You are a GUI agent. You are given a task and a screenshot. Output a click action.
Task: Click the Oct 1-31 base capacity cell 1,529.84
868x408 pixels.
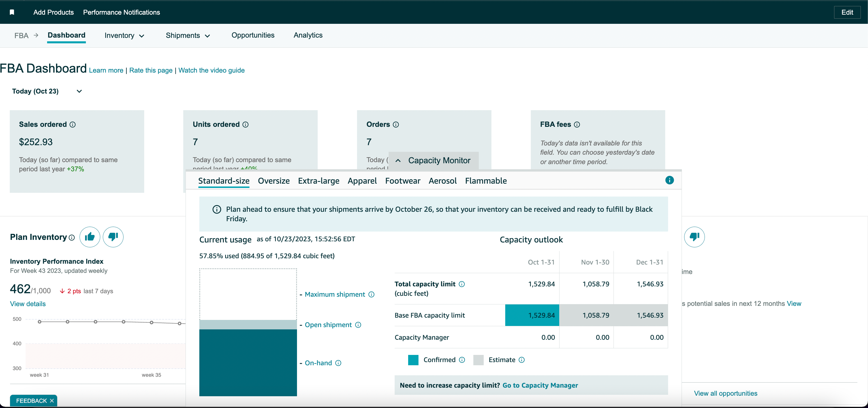tap(532, 315)
